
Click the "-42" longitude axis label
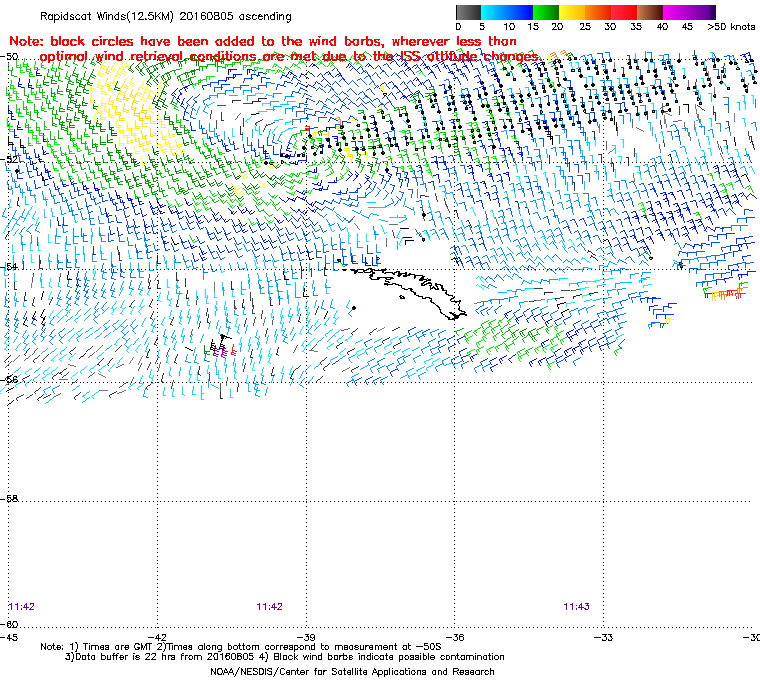(x=158, y=637)
